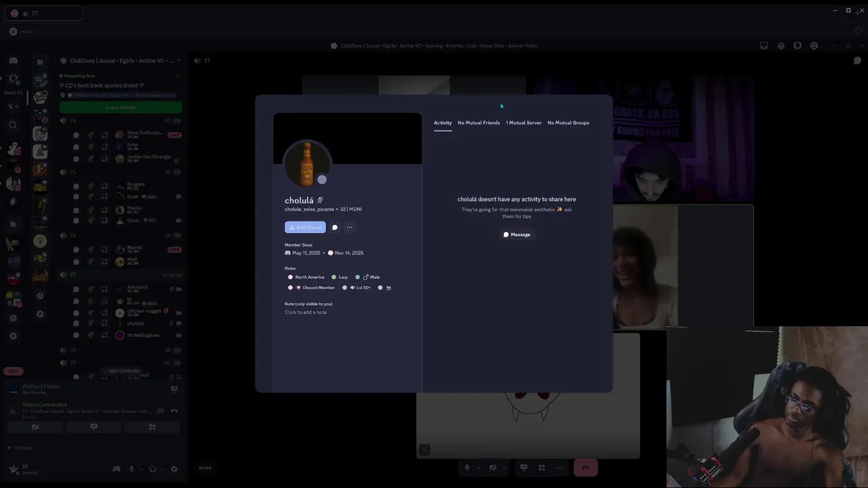Open mic options arrow in call control bar

coord(478,468)
